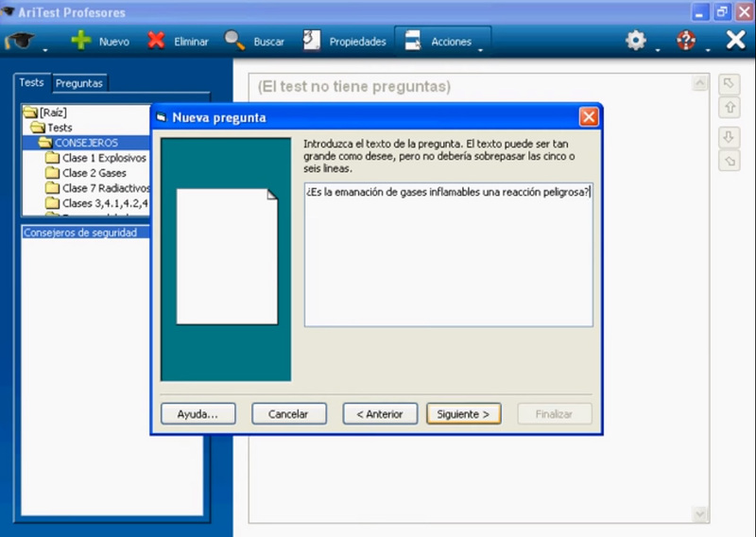Click the blank page wizard image
The image size is (756, 537).
click(x=227, y=256)
